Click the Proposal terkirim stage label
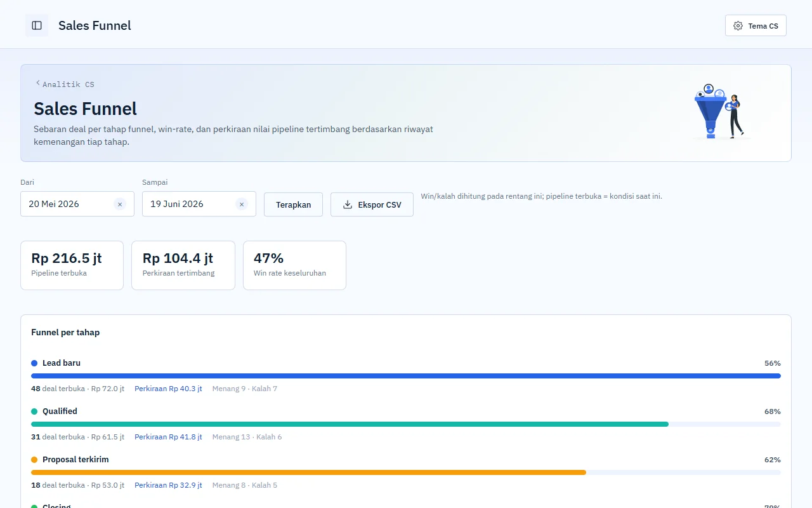 75,460
